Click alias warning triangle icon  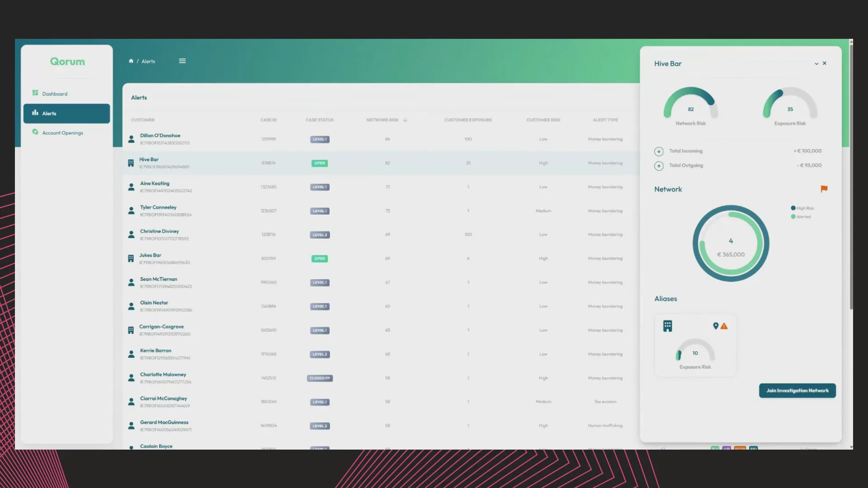pos(724,326)
